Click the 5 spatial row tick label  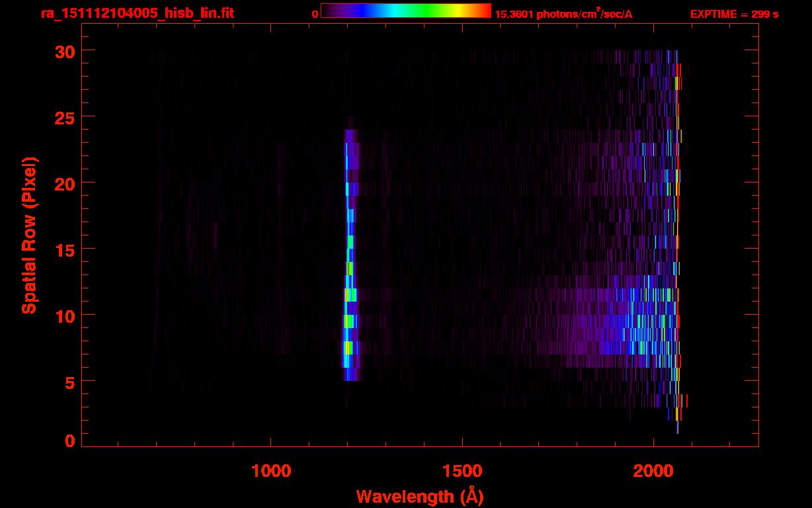69,382
